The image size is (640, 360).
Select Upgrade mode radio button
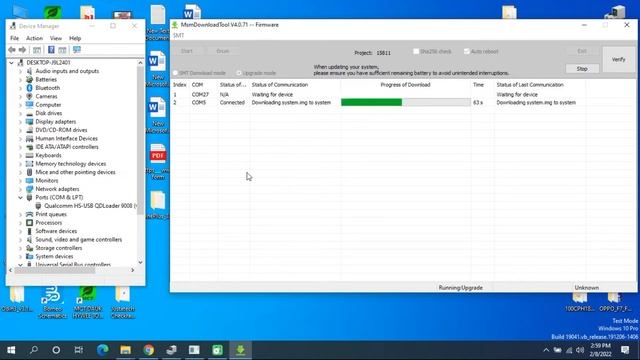[239, 73]
